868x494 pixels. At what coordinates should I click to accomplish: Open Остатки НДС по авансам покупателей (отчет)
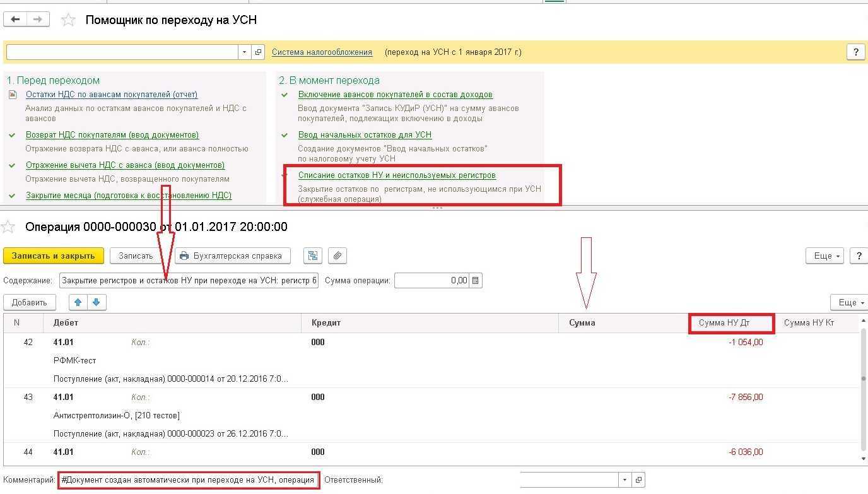112,95
